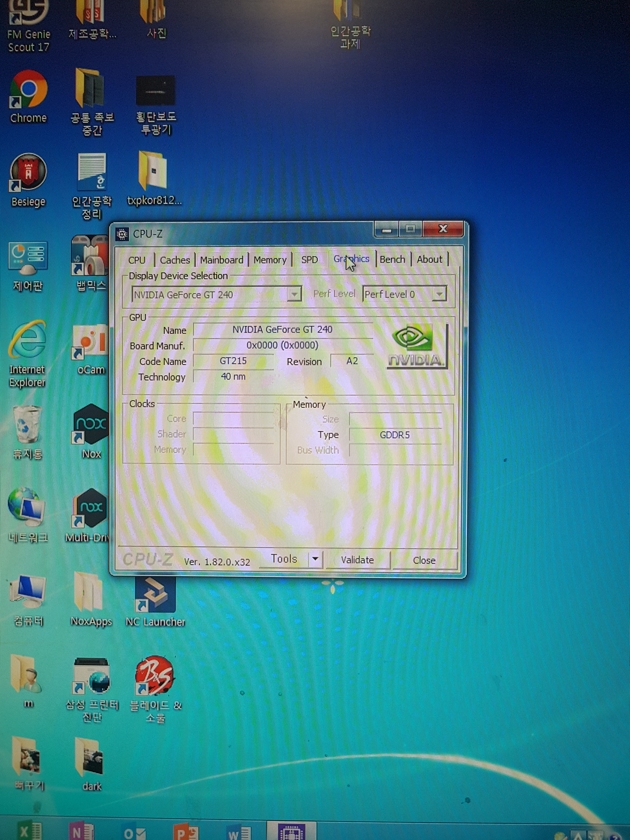Screen dimensions: 630x840
Task: Open the 휴지통 recycle bin
Action: [28, 432]
